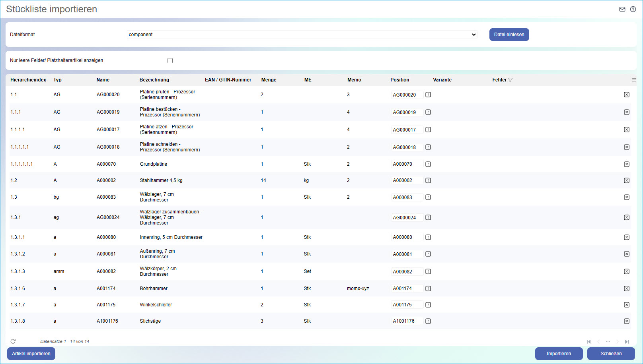Image resolution: width=643 pixels, height=364 pixels.
Task: Click the info icon beside AG000019
Action: pyautogui.click(x=428, y=112)
